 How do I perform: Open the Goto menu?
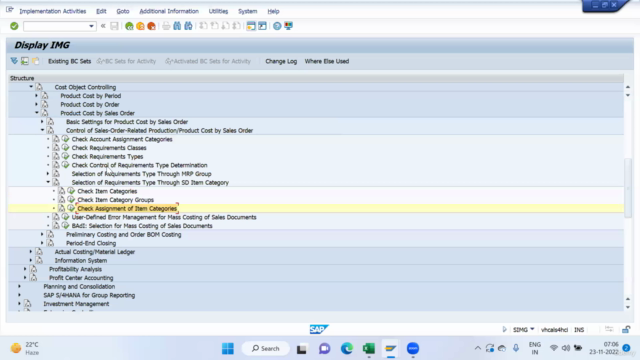(x=123, y=11)
